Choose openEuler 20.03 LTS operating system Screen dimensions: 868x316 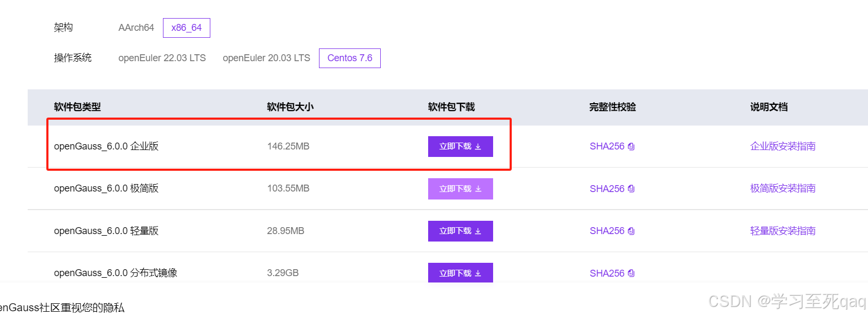point(266,58)
